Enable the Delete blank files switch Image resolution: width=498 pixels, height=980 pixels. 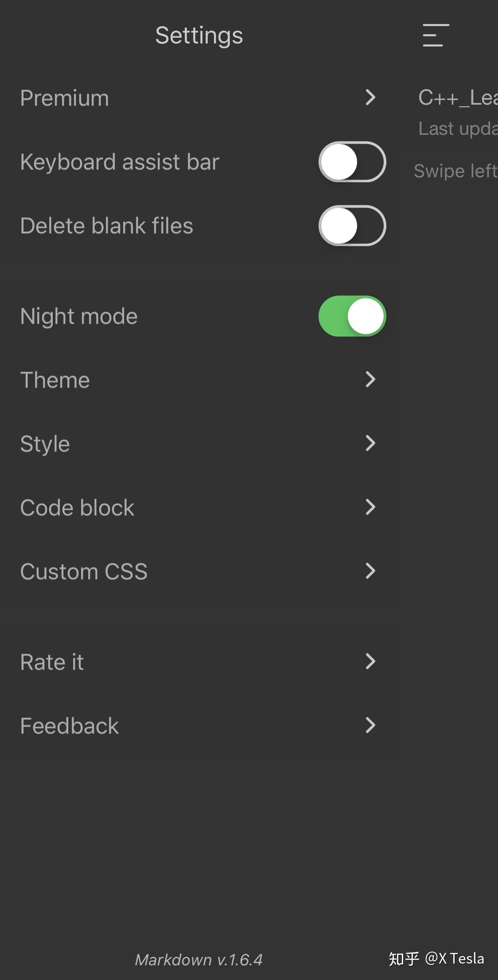click(x=352, y=226)
